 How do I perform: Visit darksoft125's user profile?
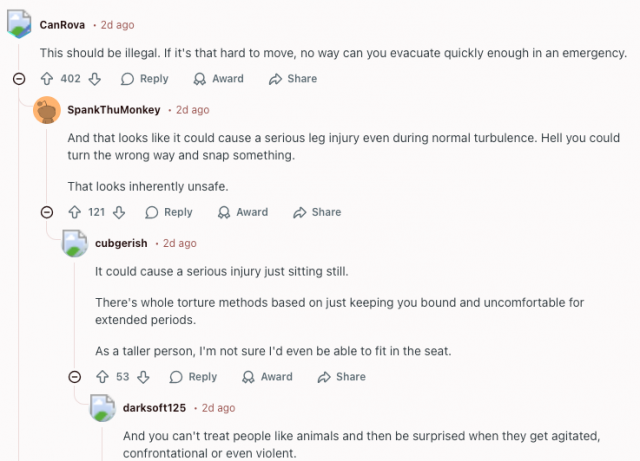155,408
